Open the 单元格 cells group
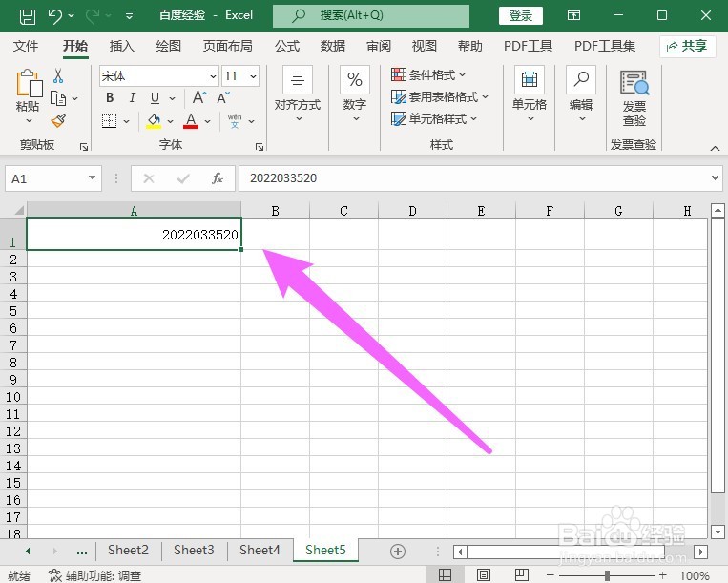The image size is (728, 583). tap(530, 95)
